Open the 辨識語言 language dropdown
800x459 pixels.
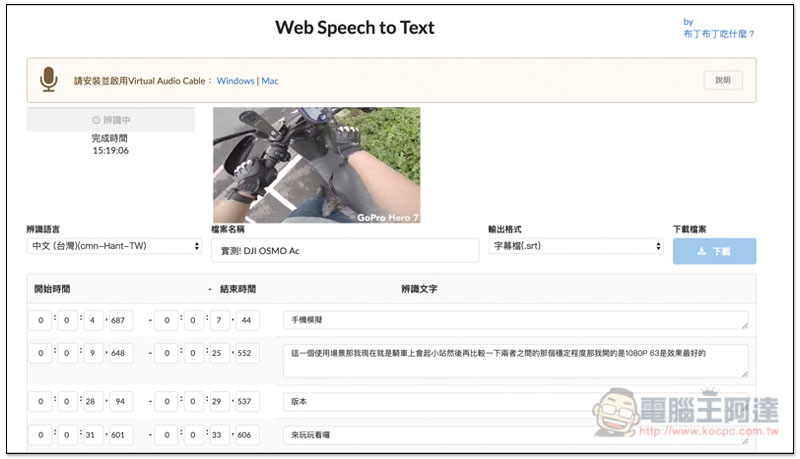[x=114, y=246]
